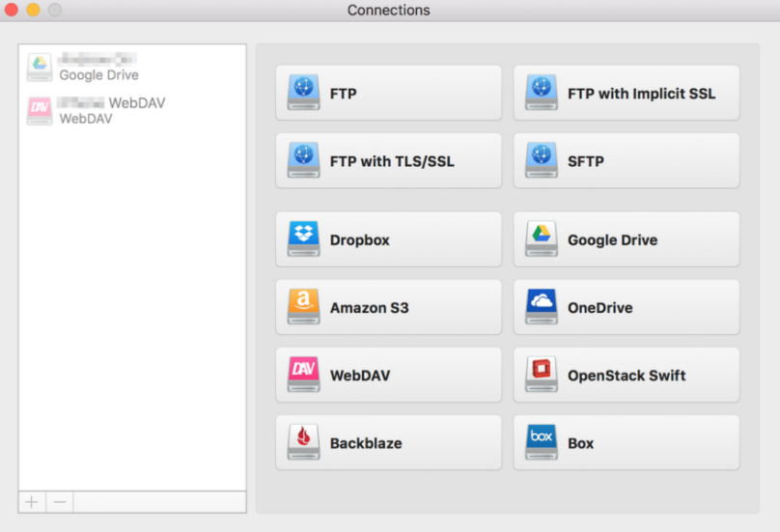Viewport: 780px width, 532px height.
Task: Choose the FTP with Implicit SSL button
Action: 627,93
